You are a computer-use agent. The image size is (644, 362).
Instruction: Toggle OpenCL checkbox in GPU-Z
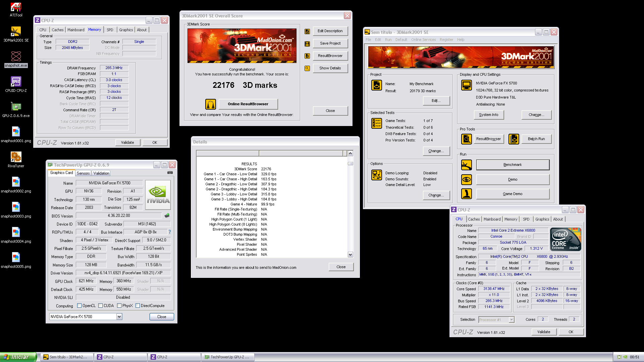click(x=79, y=306)
